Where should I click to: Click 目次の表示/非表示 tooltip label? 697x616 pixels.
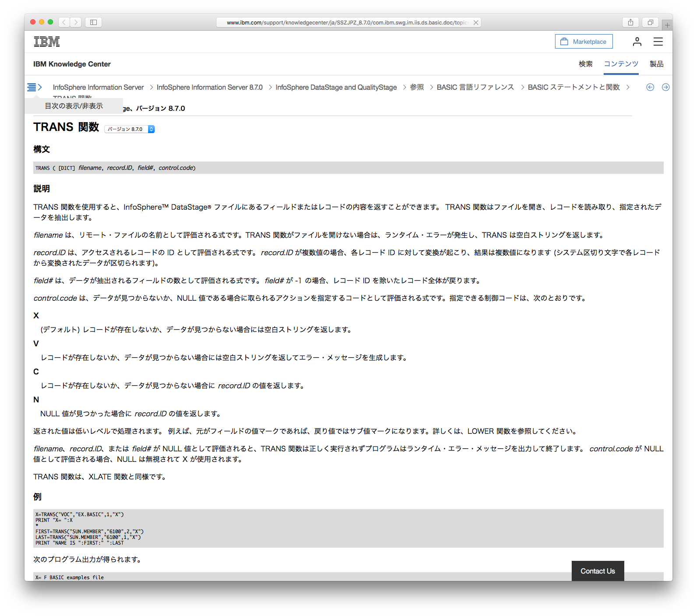[74, 106]
